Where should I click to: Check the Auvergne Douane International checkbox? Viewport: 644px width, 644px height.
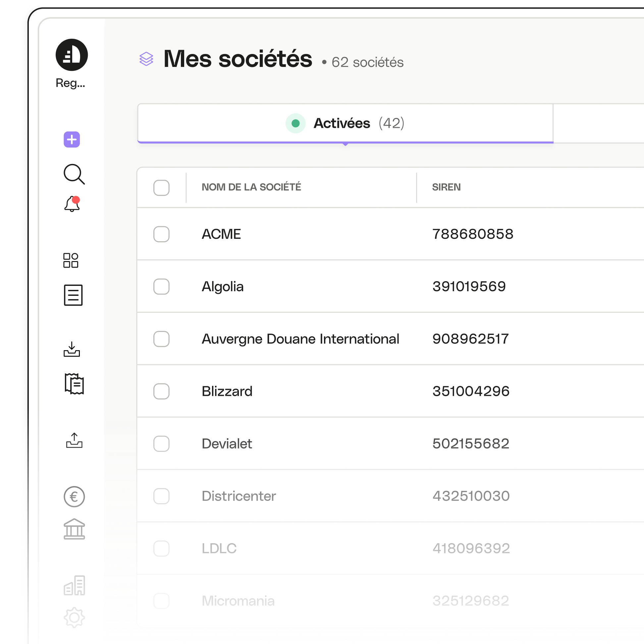click(x=161, y=339)
